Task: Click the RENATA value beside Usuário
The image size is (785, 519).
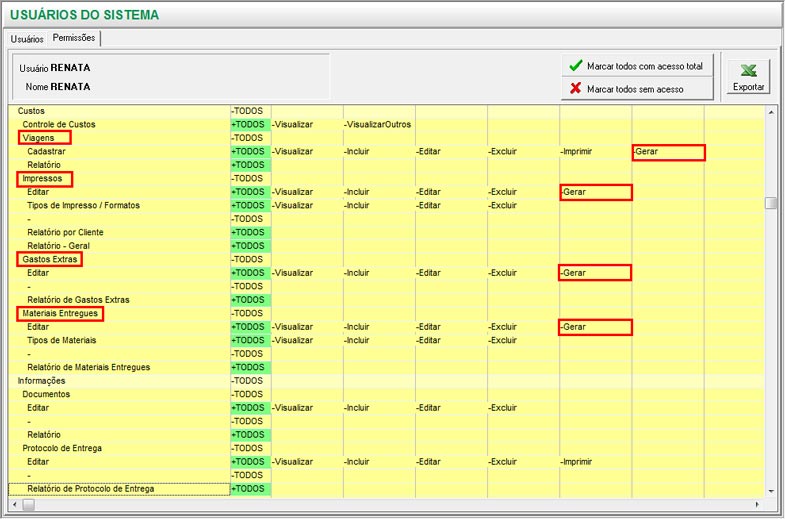Action: click(x=71, y=68)
